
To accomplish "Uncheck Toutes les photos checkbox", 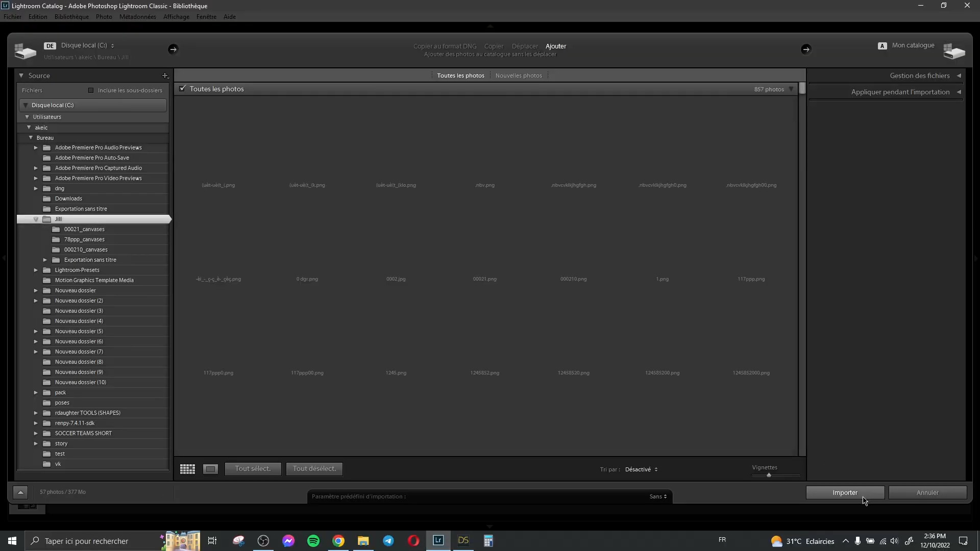I will click(x=182, y=89).
